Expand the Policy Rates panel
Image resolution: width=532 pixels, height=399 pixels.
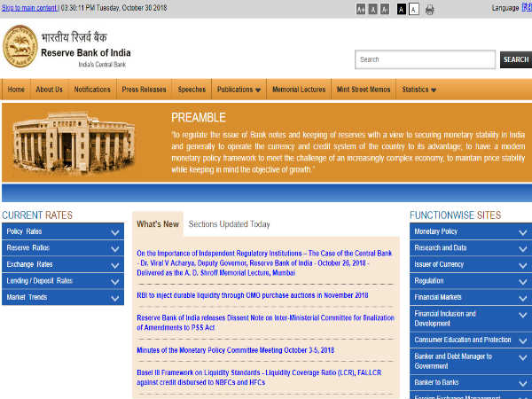tap(63, 231)
